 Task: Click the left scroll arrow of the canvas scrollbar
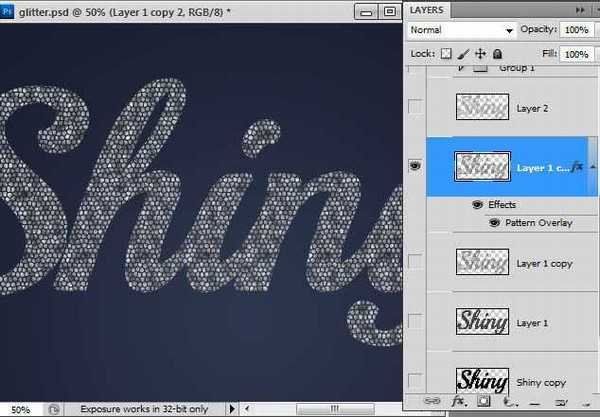point(247,409)
